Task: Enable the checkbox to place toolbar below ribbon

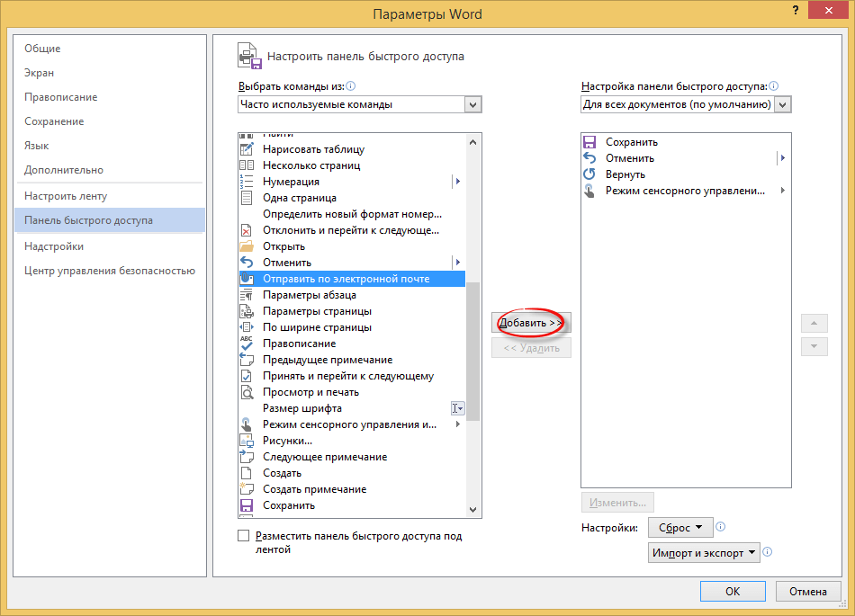Action: click(244, 536)
